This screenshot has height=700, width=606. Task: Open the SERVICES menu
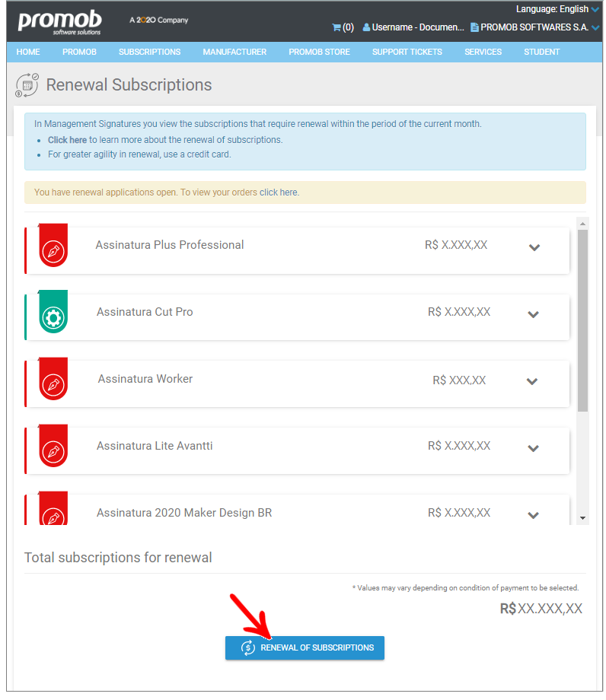pos(483,52)
